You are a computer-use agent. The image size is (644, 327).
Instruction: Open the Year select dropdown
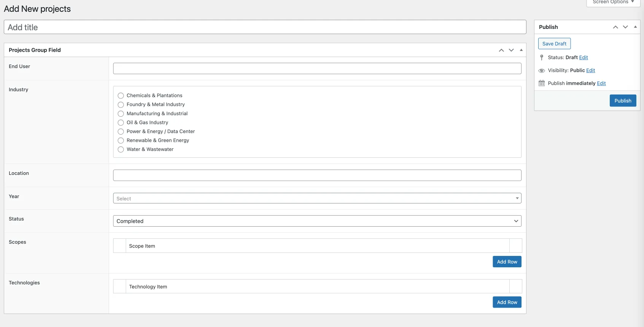pos(317,198)
